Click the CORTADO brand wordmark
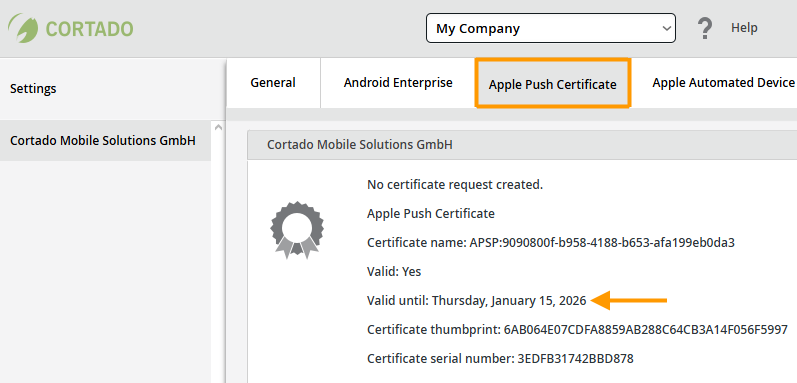Screen dimensions: 797x383 tap(89, 29)
